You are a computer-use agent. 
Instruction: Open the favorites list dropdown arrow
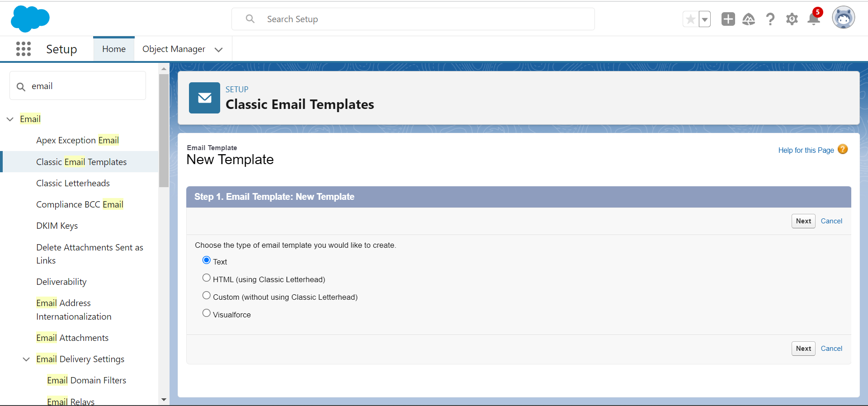705,19
